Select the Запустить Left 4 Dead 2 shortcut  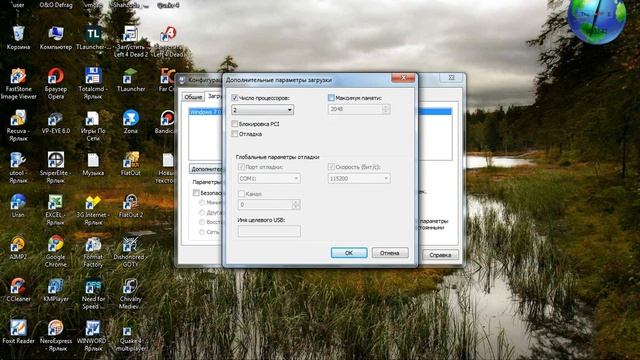pyautogui.click(x=131, y=41)
